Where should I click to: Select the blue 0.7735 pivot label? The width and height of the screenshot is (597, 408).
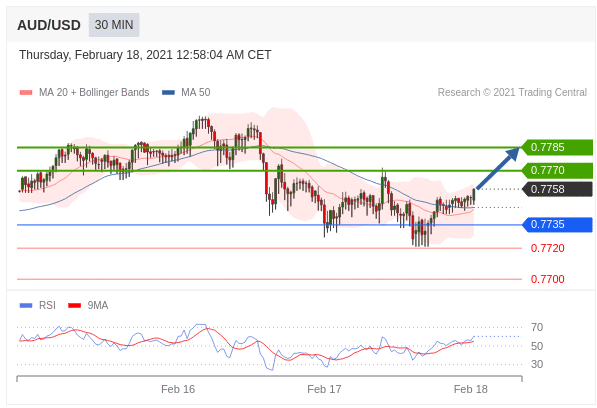pyautogui.click(x=557, y=225)
